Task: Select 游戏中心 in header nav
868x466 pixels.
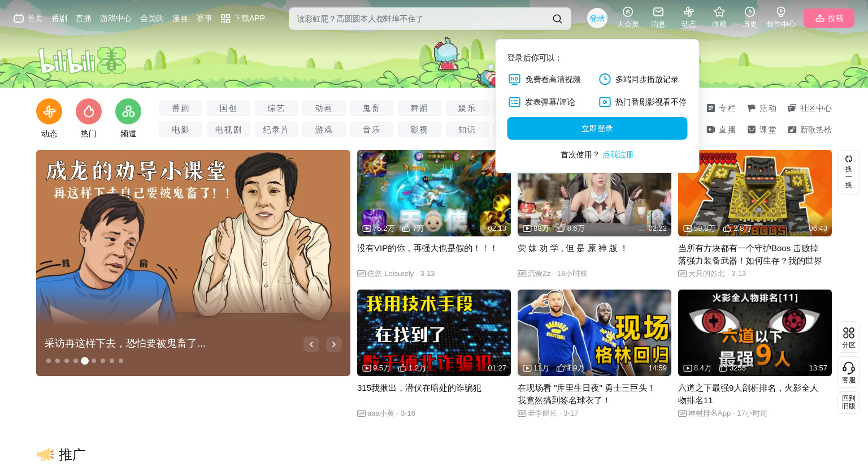Action: (116, 19)
